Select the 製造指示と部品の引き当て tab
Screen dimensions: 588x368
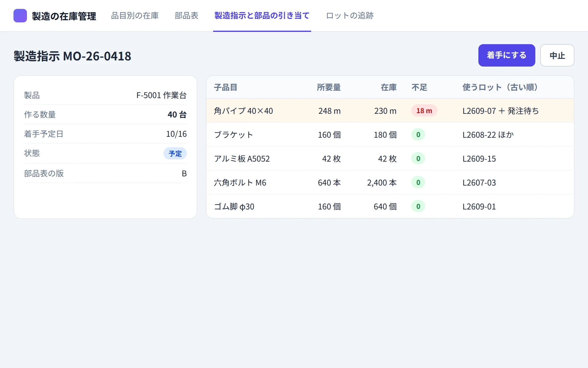click(x=262, y=16)
